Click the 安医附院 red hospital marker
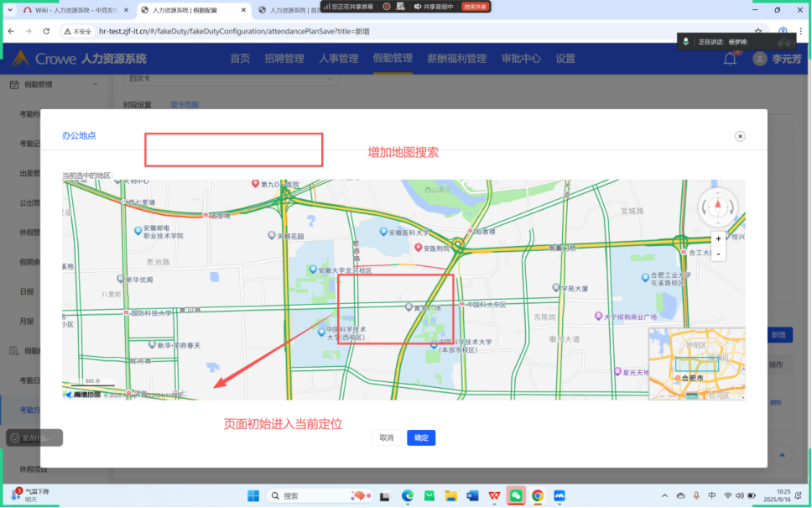 click(x=419, y=248)
